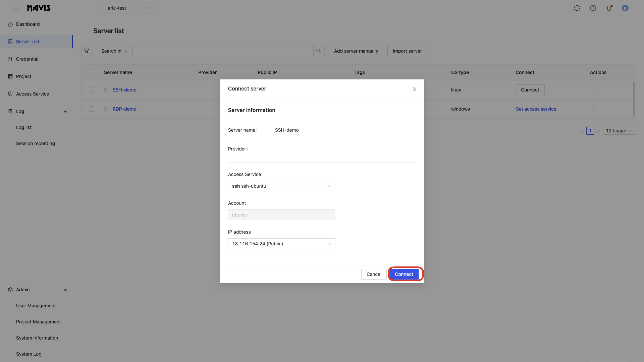Image resolution: width=644 pixels, height=362 pixels.
Task: Click the hamburger menu icon
Action: pyautogui.click(x=16, y=8)
